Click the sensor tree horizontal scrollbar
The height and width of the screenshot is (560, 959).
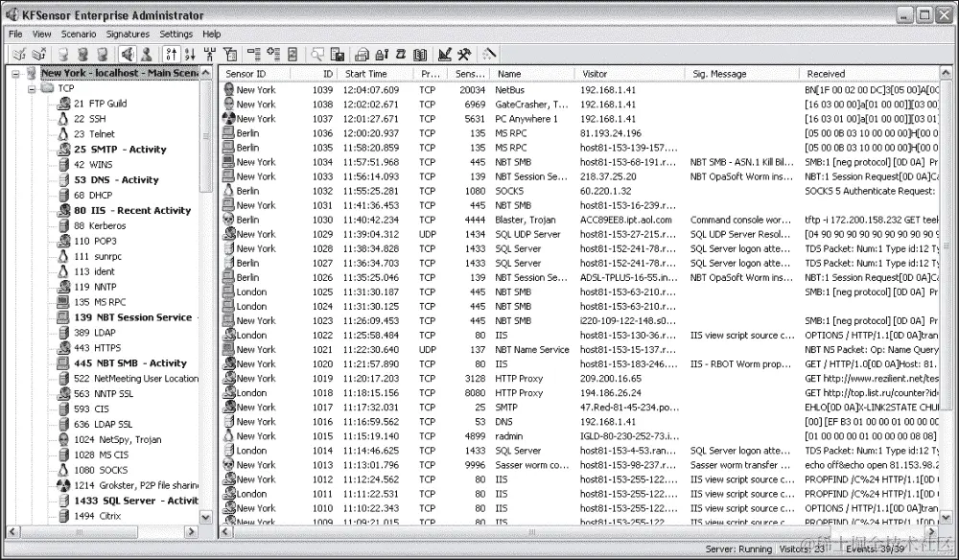coord(102,532)
